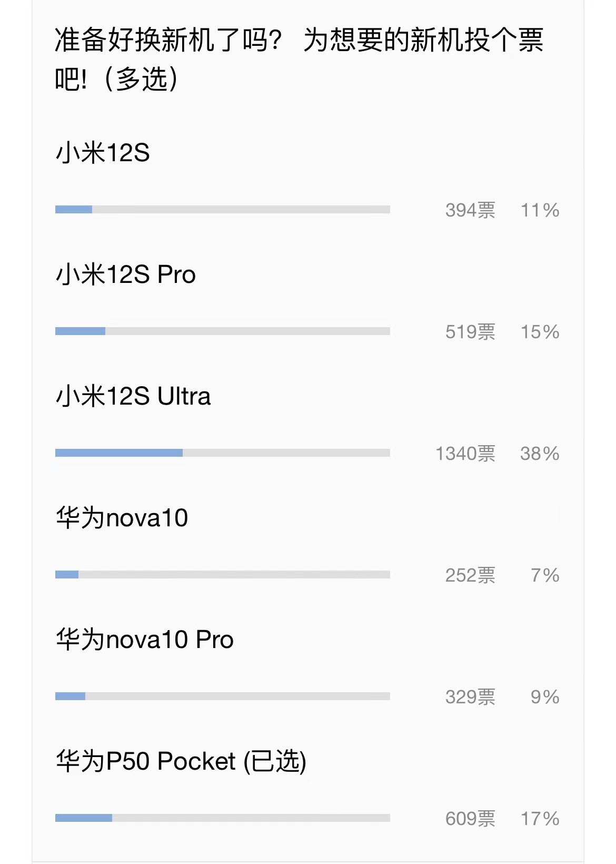The width and height of the screenshot is (616, 864).
Task: Click the 394票 vote count
Action: coord(471,210)
